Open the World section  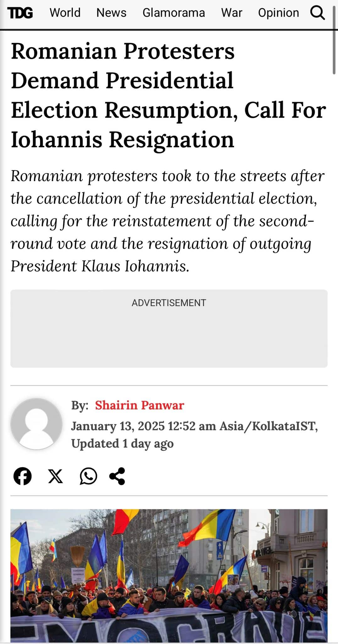[x=65, y=13]
